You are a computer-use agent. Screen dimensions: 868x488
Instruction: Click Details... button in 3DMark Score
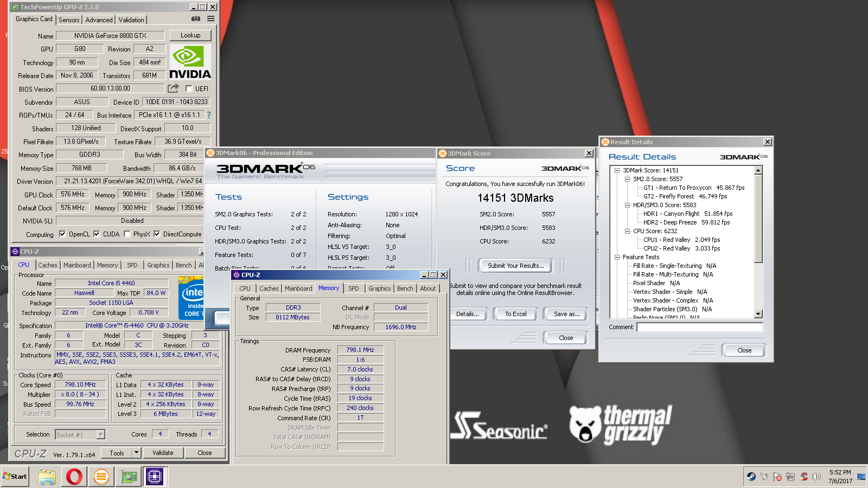tap(467, 314)
